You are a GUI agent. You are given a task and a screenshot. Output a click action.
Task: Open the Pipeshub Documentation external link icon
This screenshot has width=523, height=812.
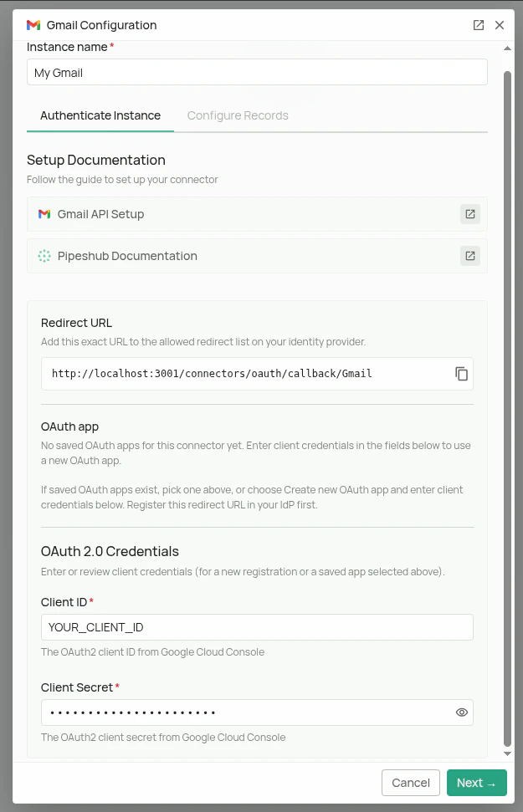coord(470,256)
